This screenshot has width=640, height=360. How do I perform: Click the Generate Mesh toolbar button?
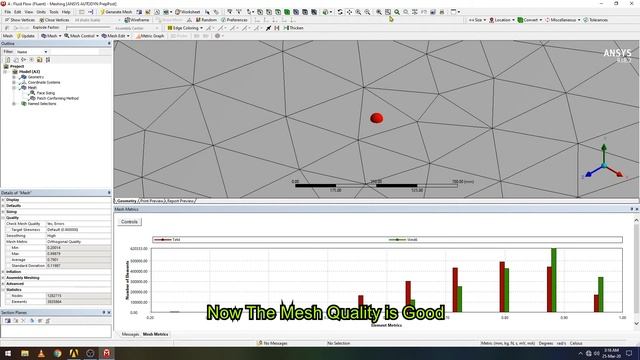coord(116,12)
